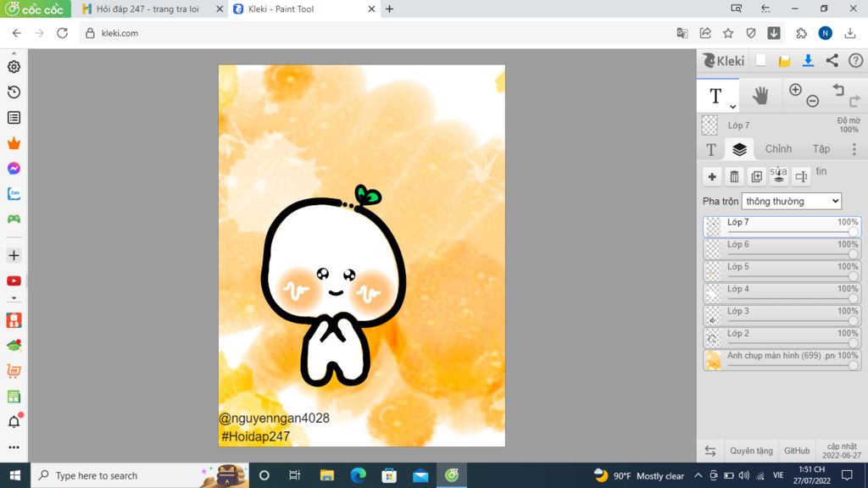
Task: Open the tool selection arrow under Text
Action: 732,106
